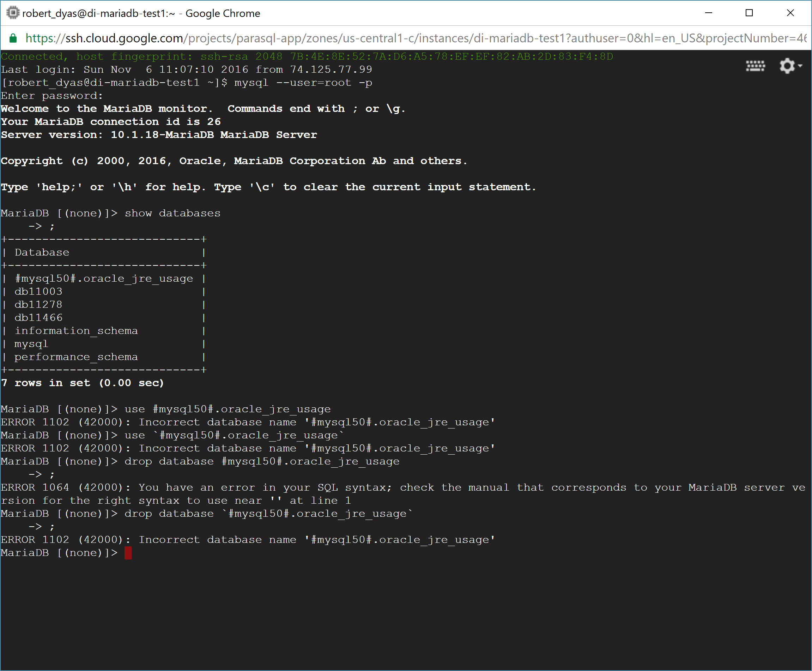The width and height of the screenshot is (812, 671).
Task: Close the SSH terminal window
Action: tap(790, 13)
